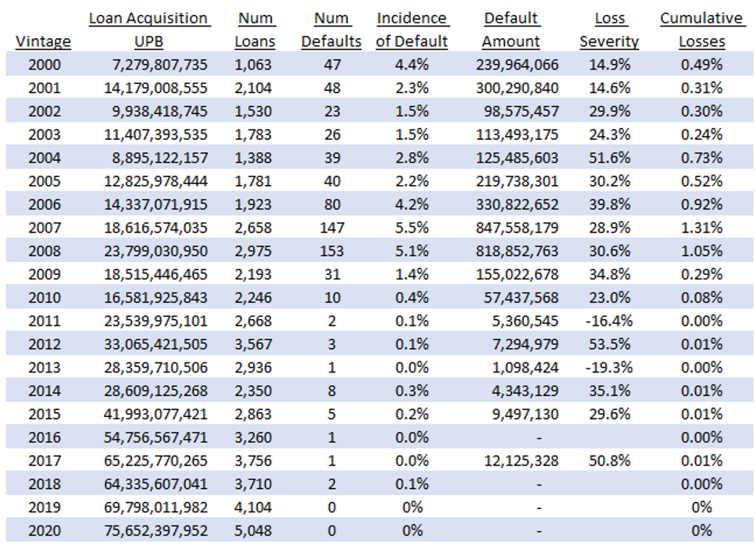Click the Default Amount column header
This screenshot has width=756, height=545.
pos(511,30)
